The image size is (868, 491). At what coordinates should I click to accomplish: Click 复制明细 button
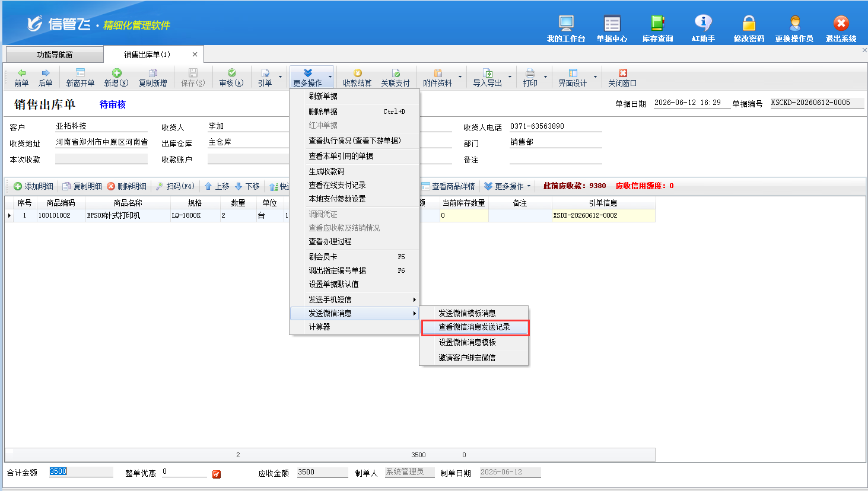(82, 186)
